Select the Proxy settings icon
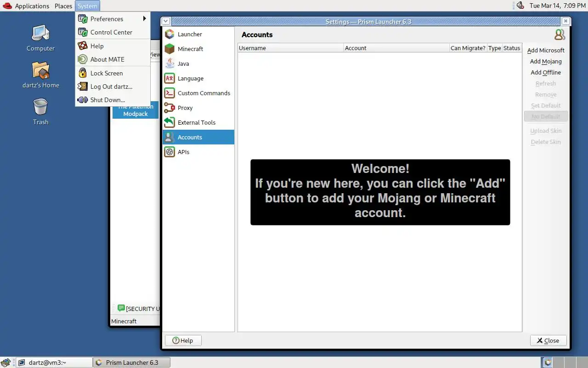The height and width of the screenshot is (368, 588). point(170,108)
